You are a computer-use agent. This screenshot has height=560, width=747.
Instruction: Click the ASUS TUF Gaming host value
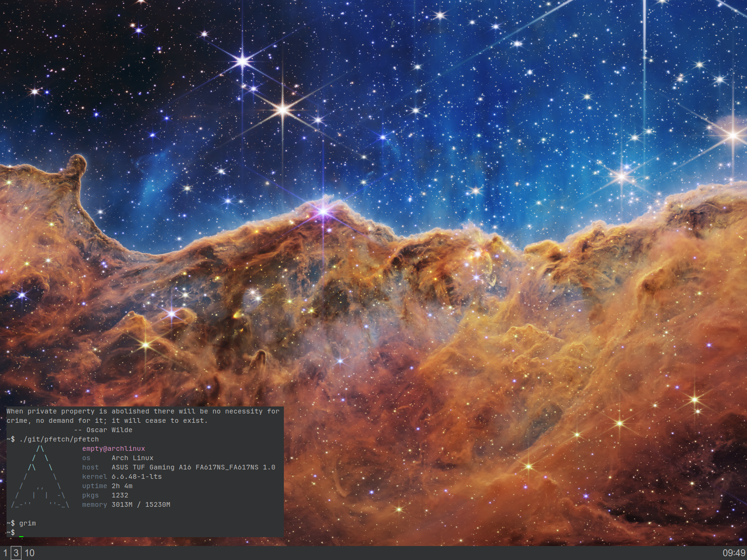pyautogui.click(x=193, y=468)
